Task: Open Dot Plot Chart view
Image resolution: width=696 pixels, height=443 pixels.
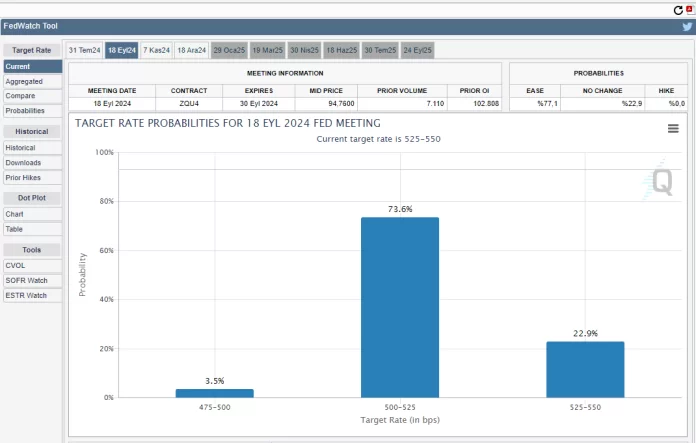Action: [x=15, y=213]
